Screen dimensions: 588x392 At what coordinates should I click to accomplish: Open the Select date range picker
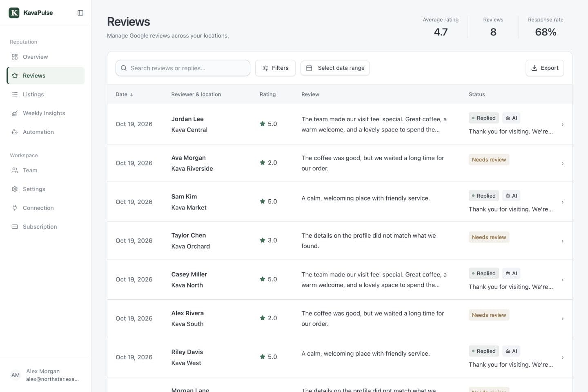pos(335,68)
